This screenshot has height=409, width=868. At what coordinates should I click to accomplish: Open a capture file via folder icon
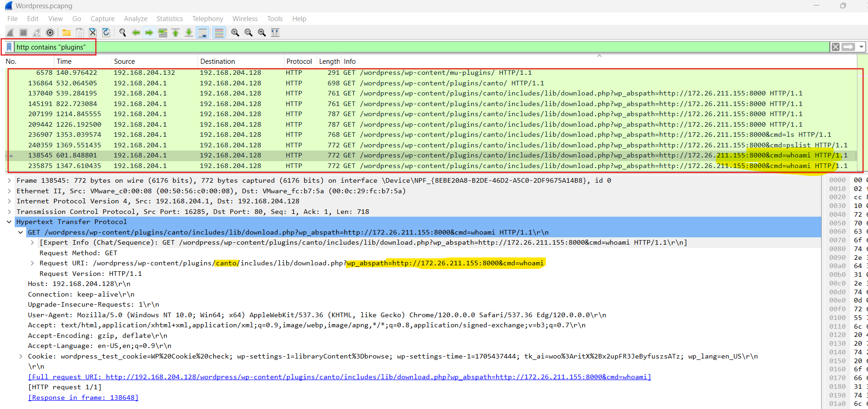[67, 33]
